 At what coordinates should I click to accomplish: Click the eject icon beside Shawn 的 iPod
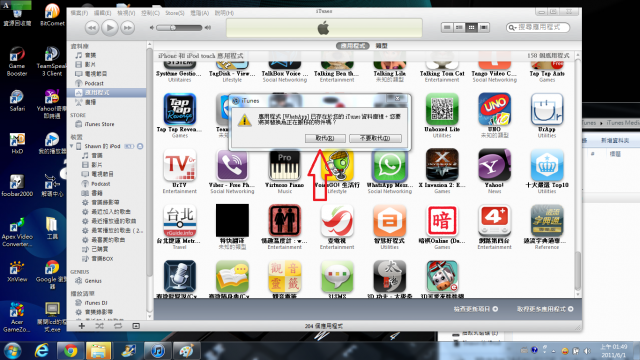(x=140, y=146)
